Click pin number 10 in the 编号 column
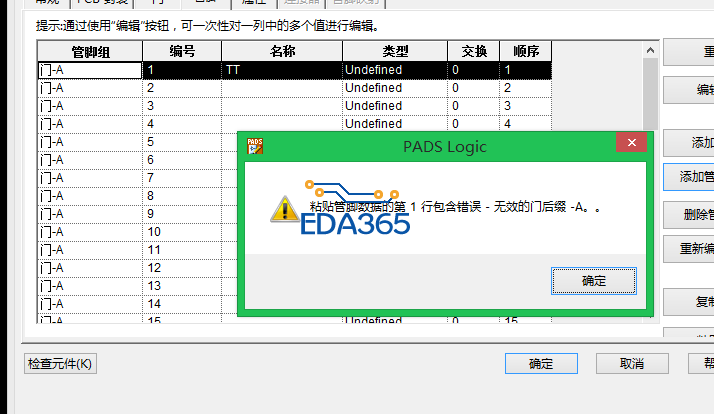This screenshot has height=414, width=714. 182,232
